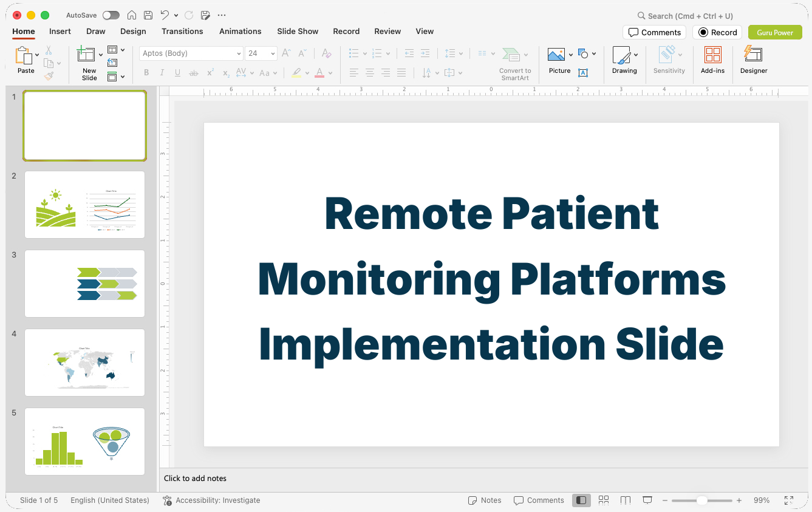Image resolution: width=812 pixels, height=512 pixels.
Task: Open the Designer pane
Action: [754, 60]
